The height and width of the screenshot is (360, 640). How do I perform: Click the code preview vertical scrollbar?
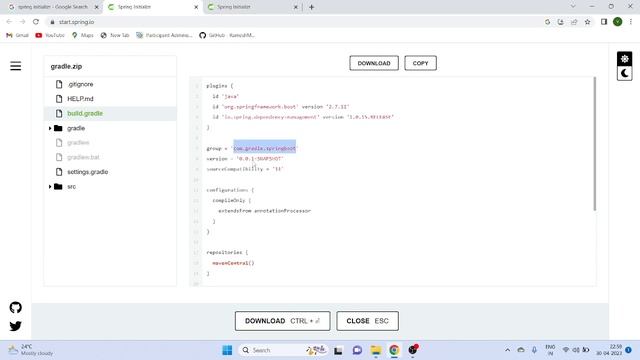click(x=595, y=144)
